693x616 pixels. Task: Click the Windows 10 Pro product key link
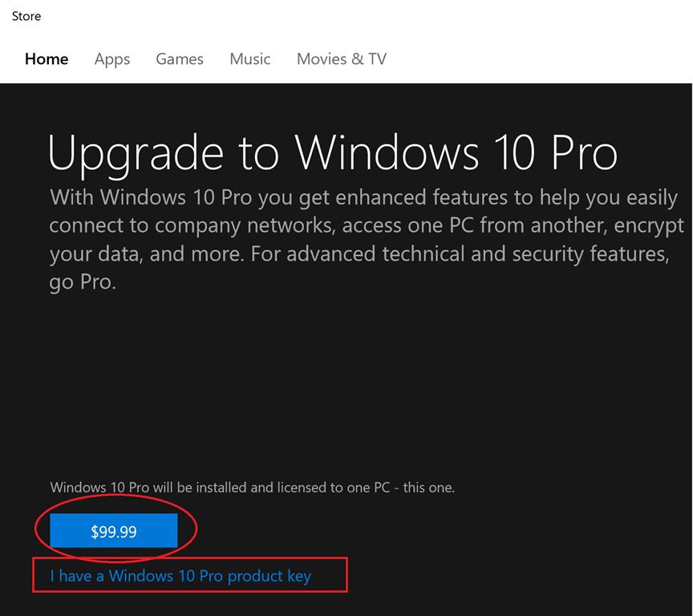pyautogui.click(x=180, y=576)
